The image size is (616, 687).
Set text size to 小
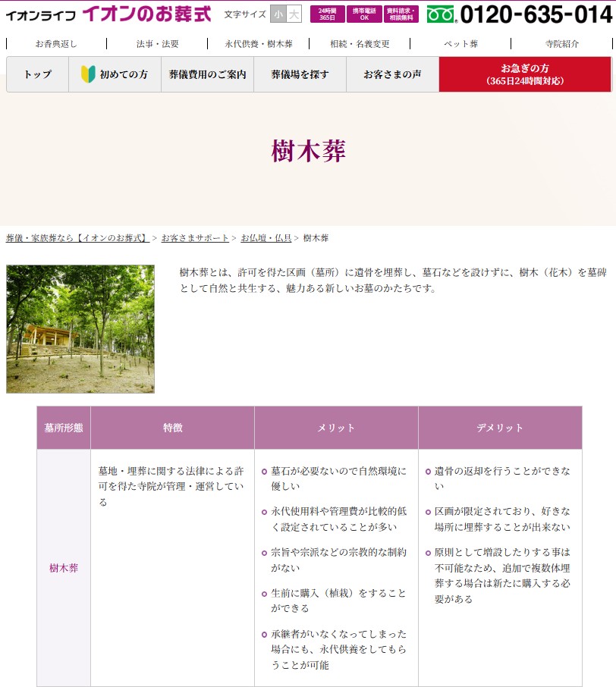pyautogui.click(x=278, y=14)
